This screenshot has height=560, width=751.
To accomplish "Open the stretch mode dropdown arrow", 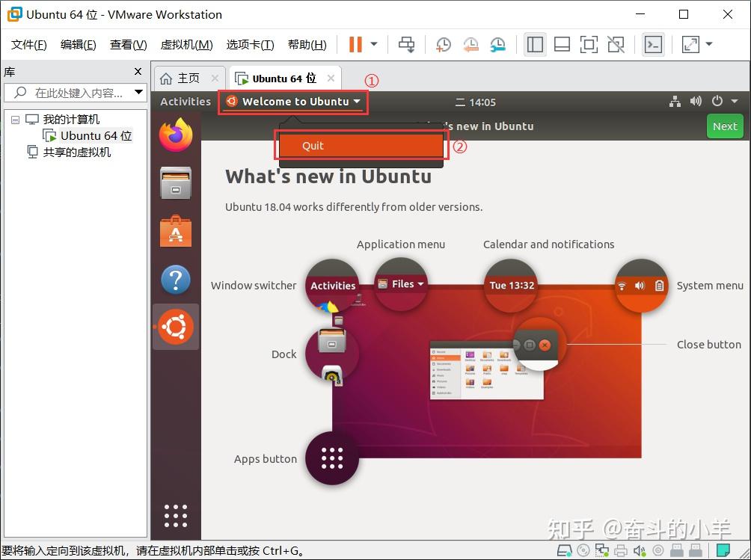I will 709,45.
